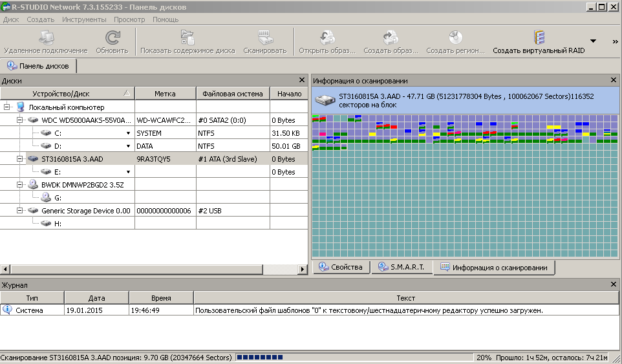
Task: Click the WDC WD5000AAKS hard drive icon
Action: (x=33, y=120)
